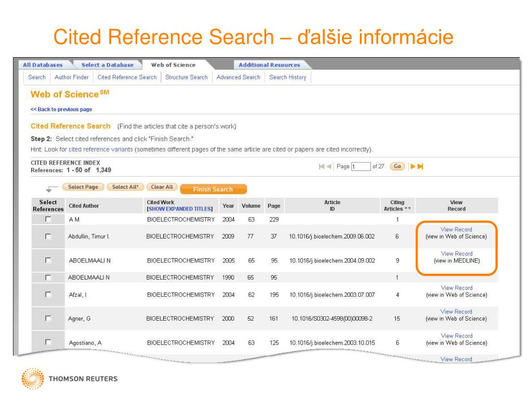
Task: Click the Citing Articles column header
Action: pos(397,206)
